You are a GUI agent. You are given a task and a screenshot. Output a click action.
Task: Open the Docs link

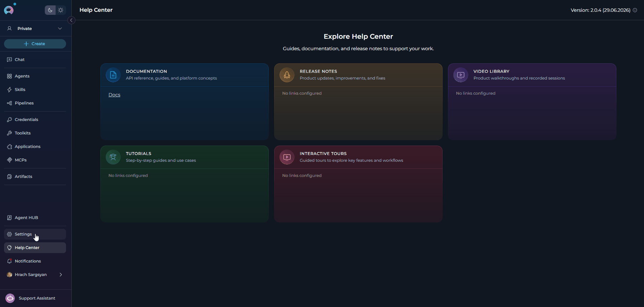pyautogui.click(x=114, y=95)
